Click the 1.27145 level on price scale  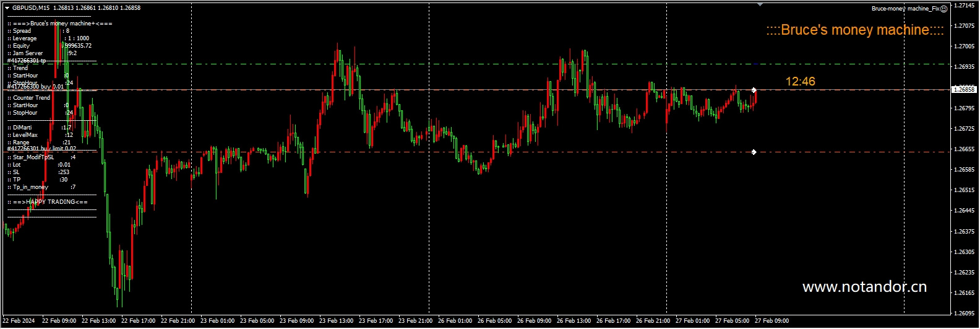point(964,6)
